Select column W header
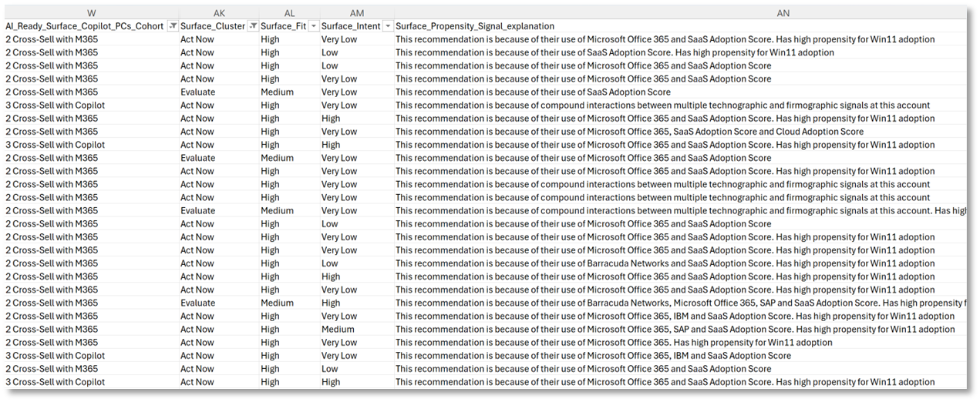Image resolution: width=980 pixels, height=402 pixels. pyautogui.click(x=91, y=13)
